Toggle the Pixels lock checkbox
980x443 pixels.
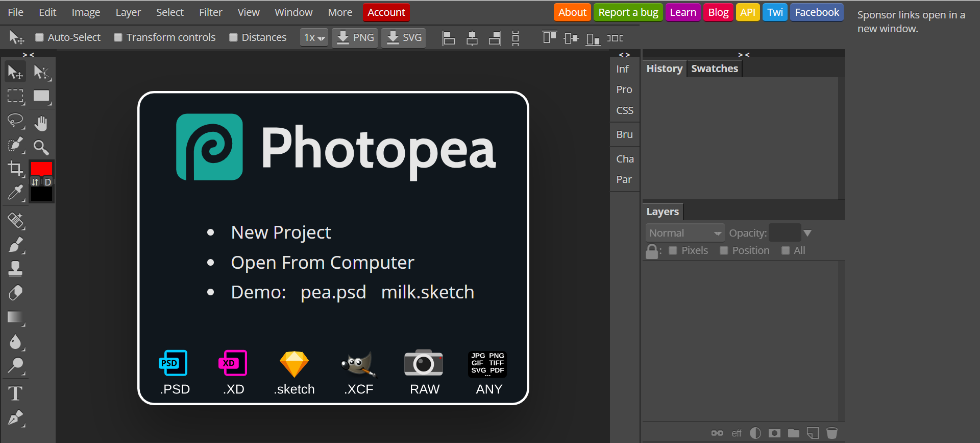click(x=673, y=250)
